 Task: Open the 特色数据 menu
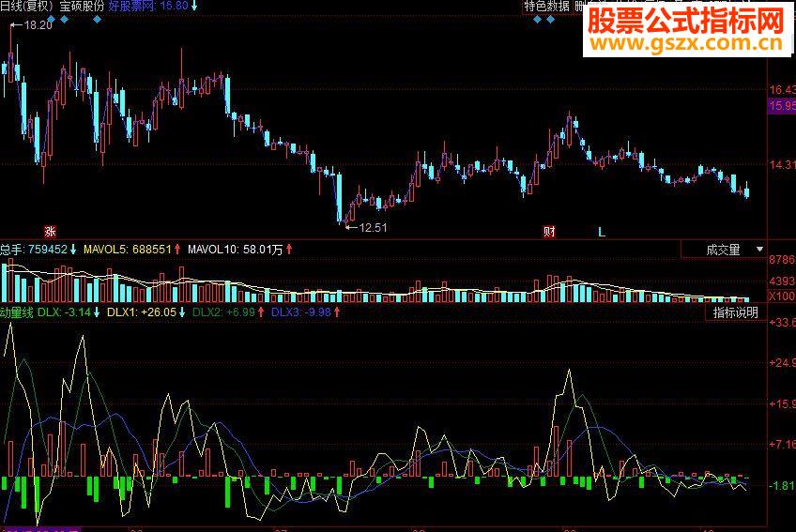coord(546,6)
